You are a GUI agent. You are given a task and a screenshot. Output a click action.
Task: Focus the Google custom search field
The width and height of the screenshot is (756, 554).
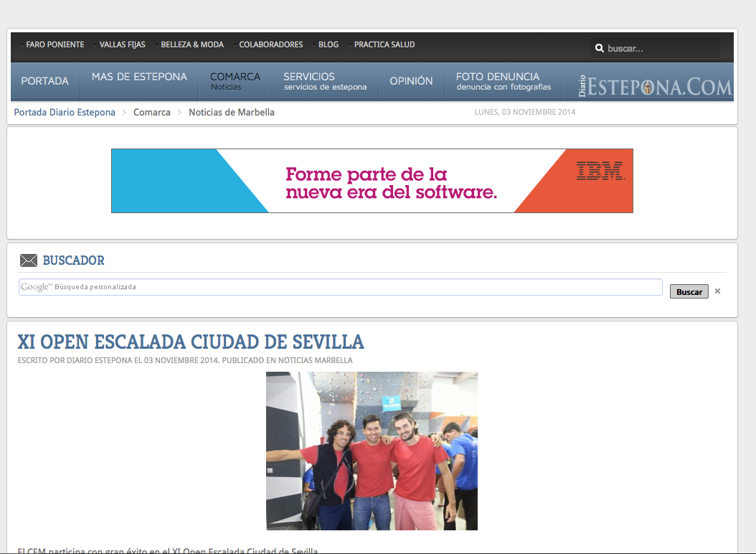coord(340,287)
